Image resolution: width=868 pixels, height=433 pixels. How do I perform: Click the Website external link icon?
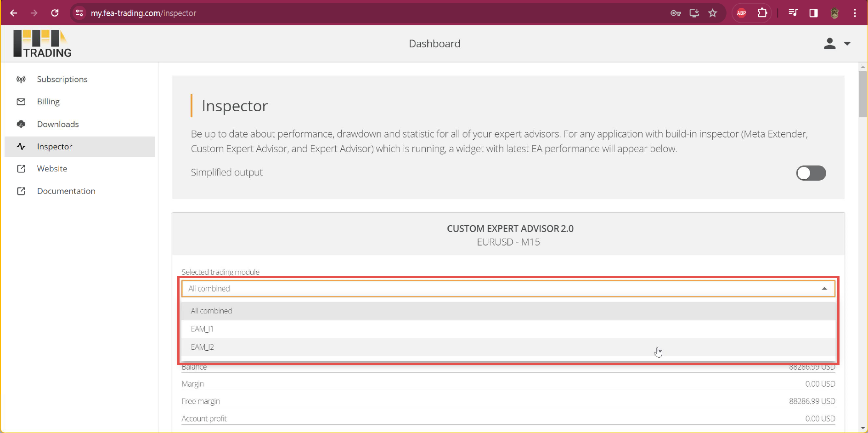tap(21, 169)
